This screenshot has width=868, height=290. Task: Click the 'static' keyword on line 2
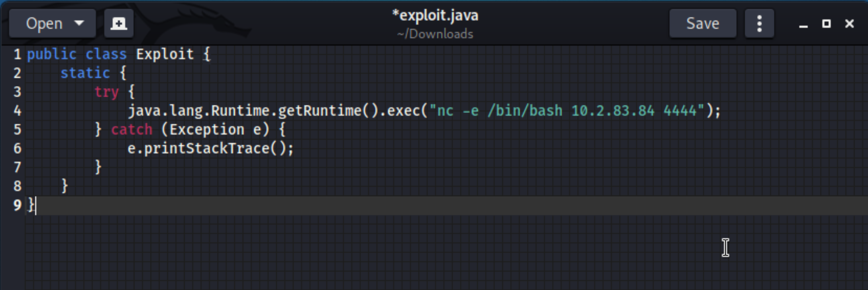coord(85,73)
